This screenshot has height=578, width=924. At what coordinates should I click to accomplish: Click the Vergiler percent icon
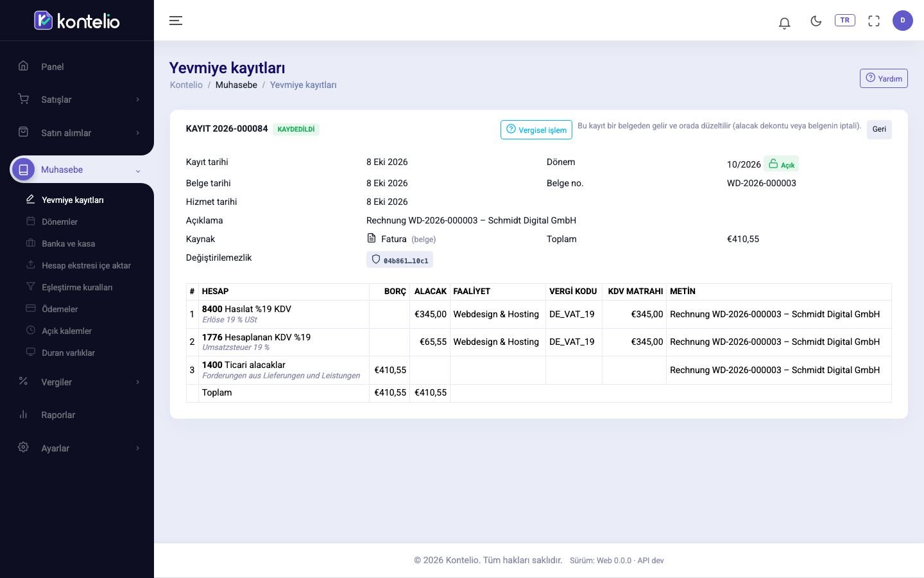(24, 381)
